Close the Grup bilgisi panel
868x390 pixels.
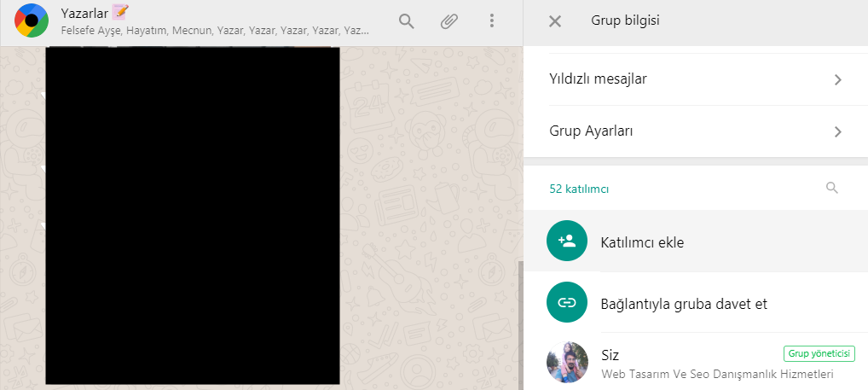[555, 21]
